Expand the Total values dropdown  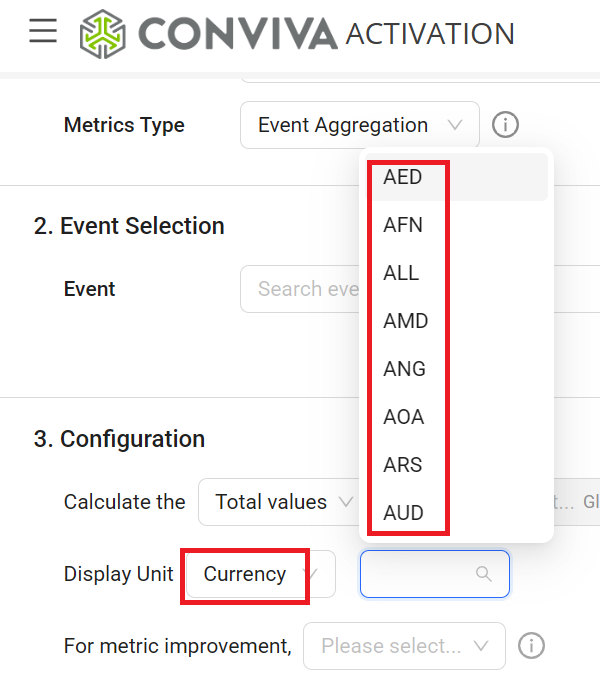(278, 502)
